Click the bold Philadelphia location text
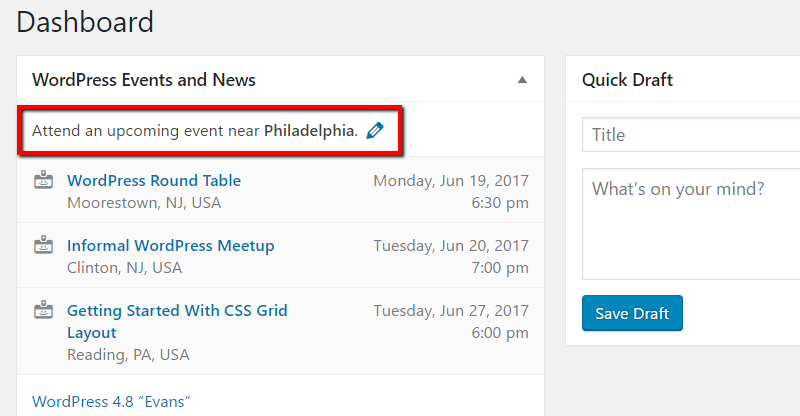 point(311,131)
